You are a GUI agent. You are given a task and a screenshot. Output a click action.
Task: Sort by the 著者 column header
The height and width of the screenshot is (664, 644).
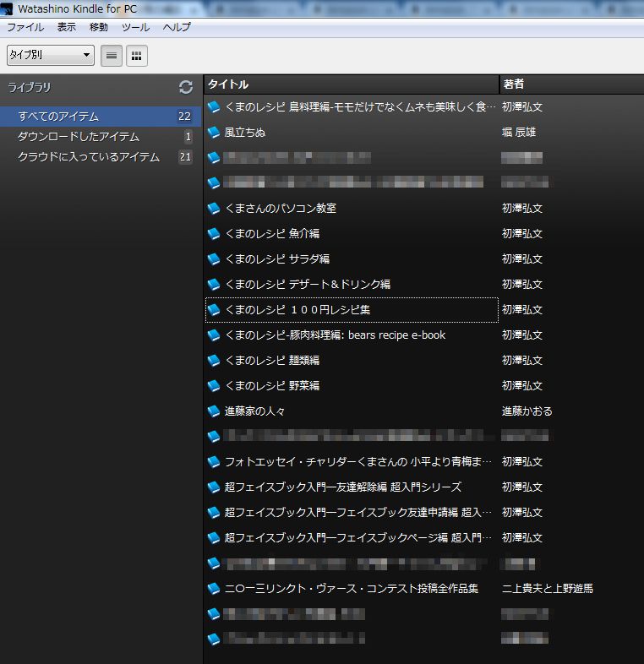(571, 84)
